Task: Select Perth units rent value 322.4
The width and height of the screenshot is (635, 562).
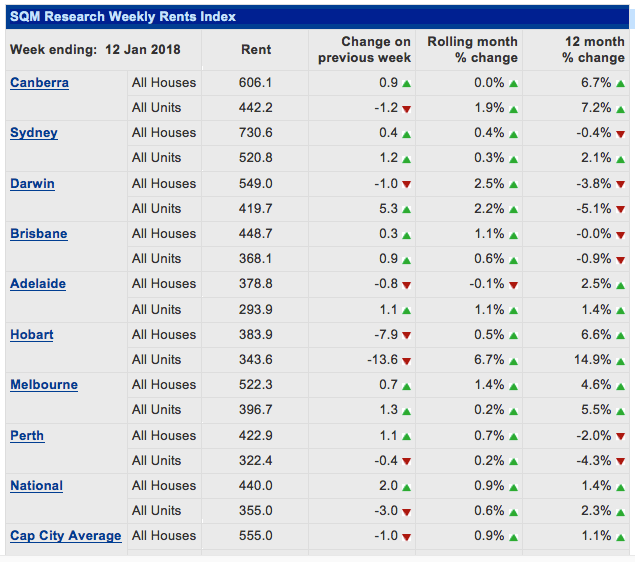Action: (x=256, y=460)
